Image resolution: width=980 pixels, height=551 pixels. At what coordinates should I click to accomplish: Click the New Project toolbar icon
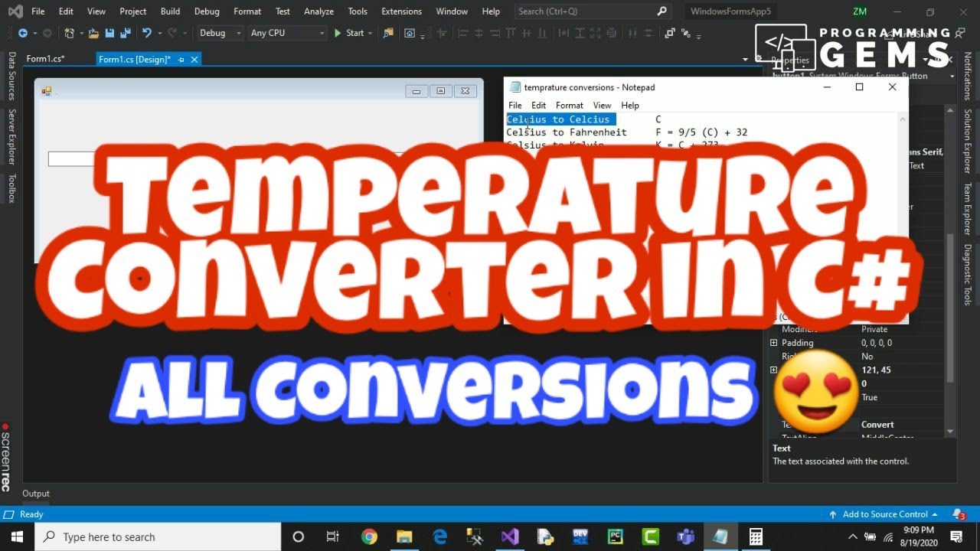click(70, 33)
